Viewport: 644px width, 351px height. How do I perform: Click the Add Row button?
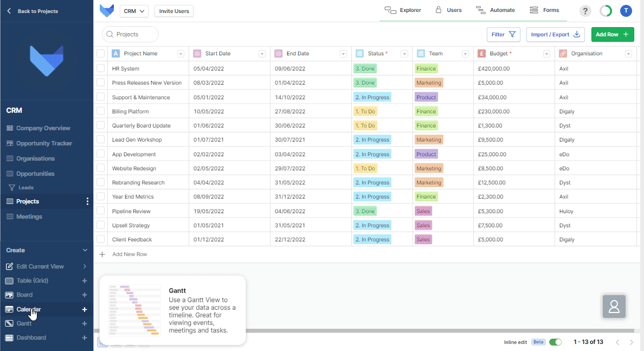[x=612, y=34]
